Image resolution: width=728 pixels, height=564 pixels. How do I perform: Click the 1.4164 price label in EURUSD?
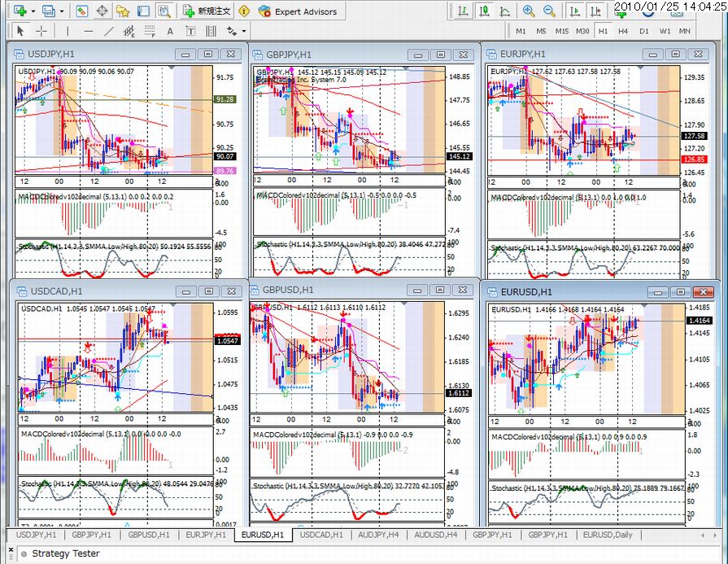700,321
